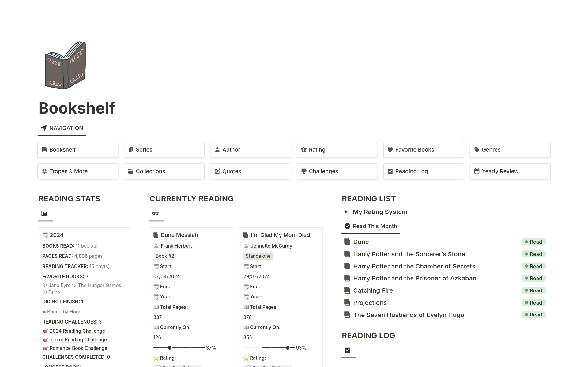588x367 pixels.
Task: Open Jennette McCurdy author link
Action: 271,246
